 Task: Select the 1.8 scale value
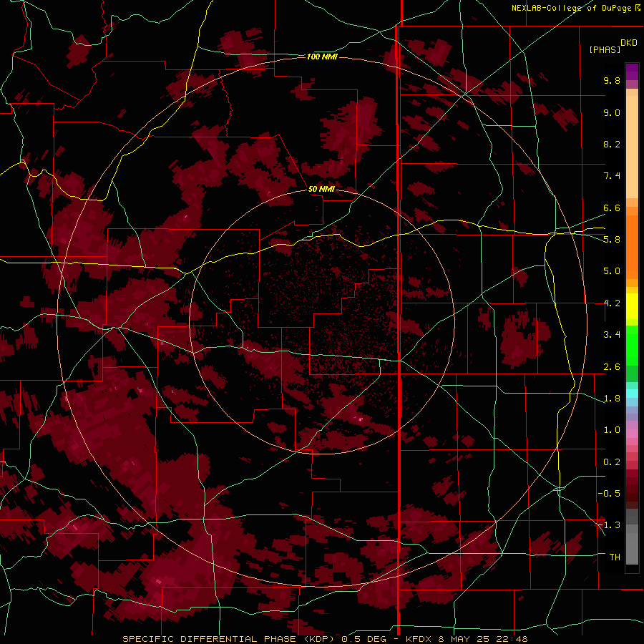(612, 399)
